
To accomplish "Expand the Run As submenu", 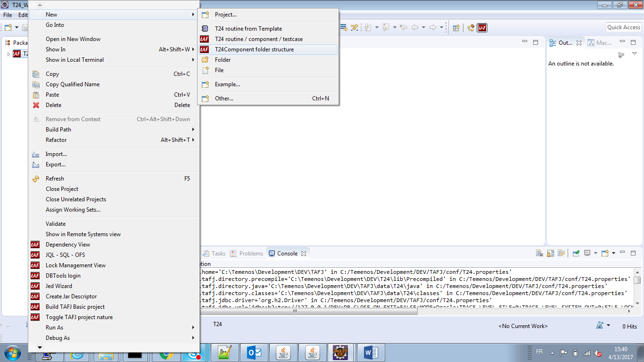I will [54, 328].
